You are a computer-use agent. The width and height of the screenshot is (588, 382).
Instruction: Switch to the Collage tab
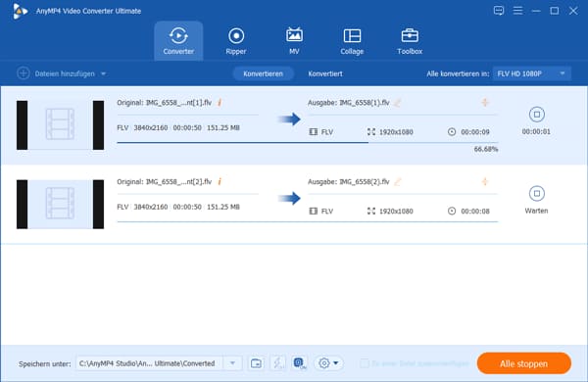[352, 41]
